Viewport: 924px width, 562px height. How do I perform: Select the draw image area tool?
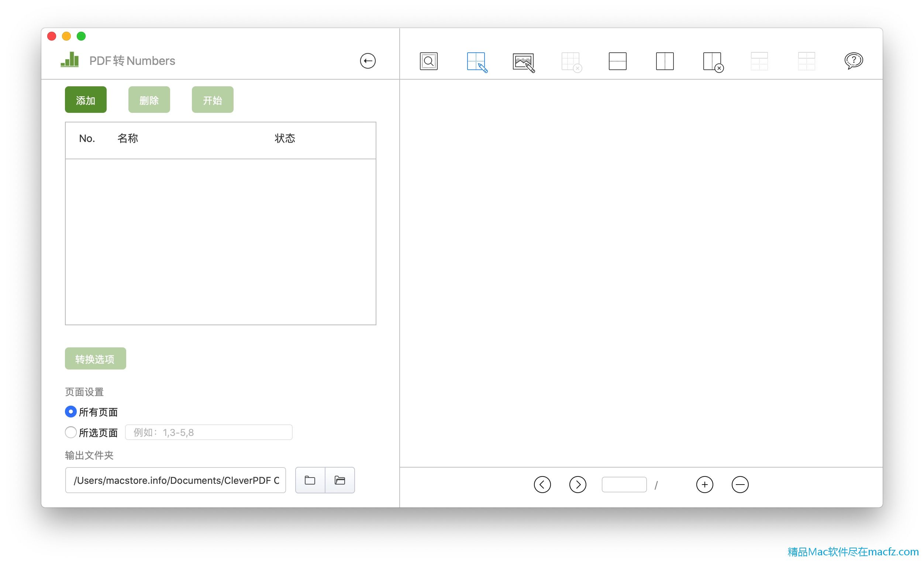(x=524, y=63)
